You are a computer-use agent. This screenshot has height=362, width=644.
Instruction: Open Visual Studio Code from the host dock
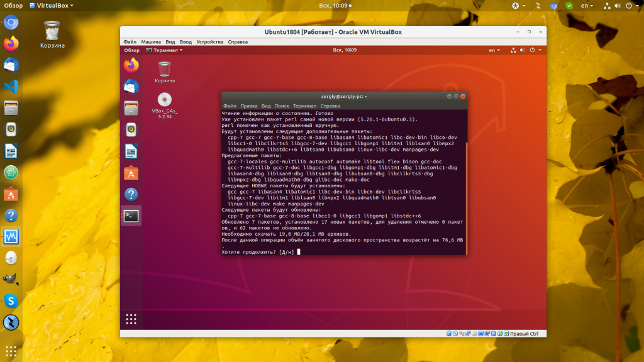coord(11,87)
